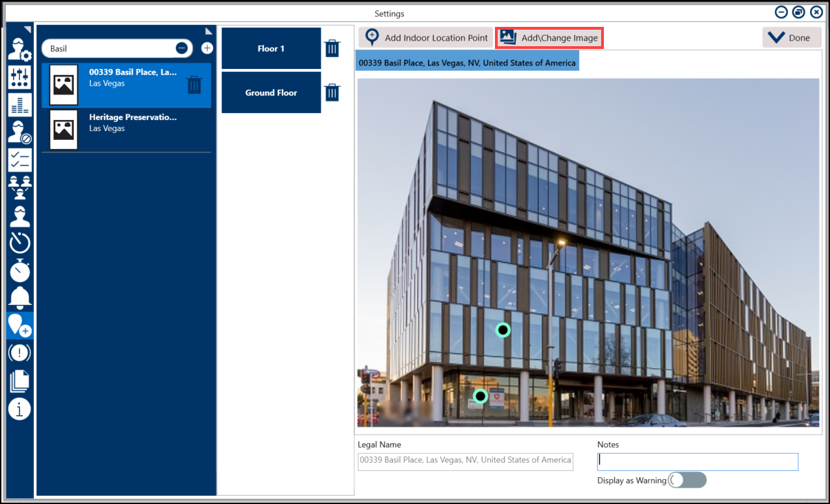The image size is (830, 504).
Task: Select the Floor 1 tab
Action: 271,48
